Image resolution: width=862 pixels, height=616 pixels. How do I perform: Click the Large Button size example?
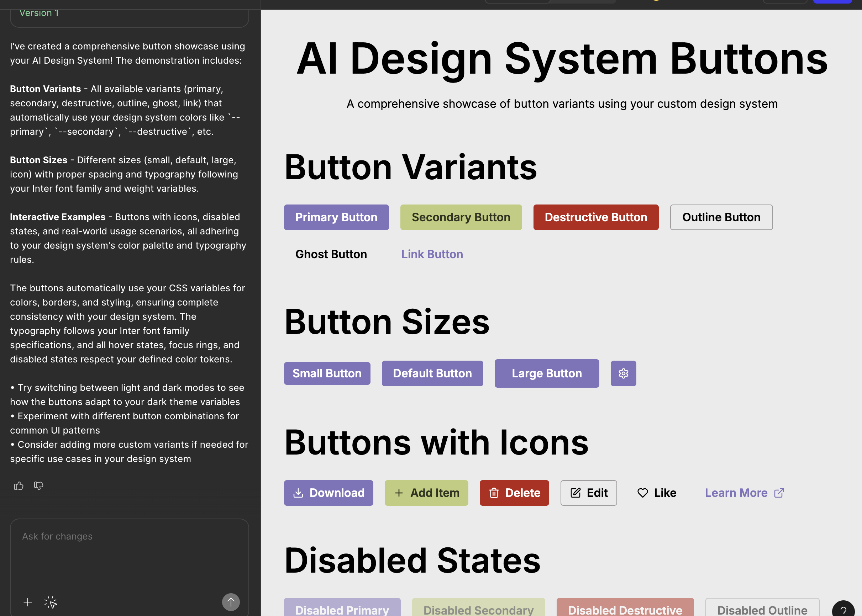coord(546,373)
